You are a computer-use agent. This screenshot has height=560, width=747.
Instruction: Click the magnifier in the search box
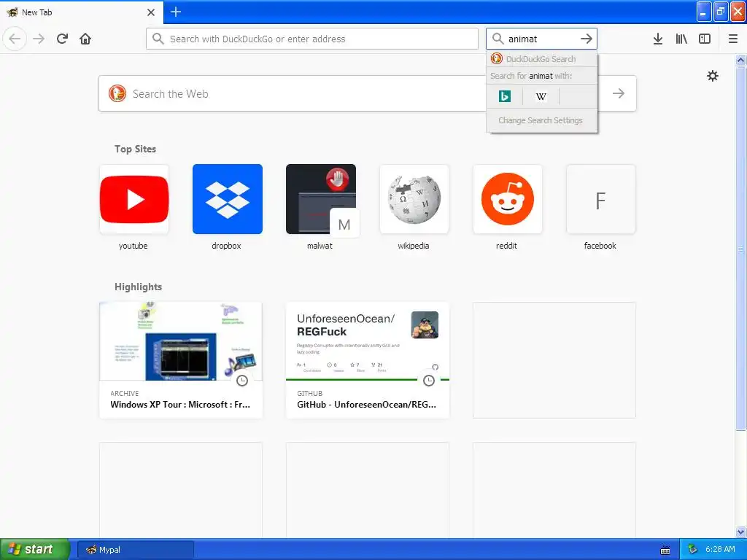click(498, 39)
